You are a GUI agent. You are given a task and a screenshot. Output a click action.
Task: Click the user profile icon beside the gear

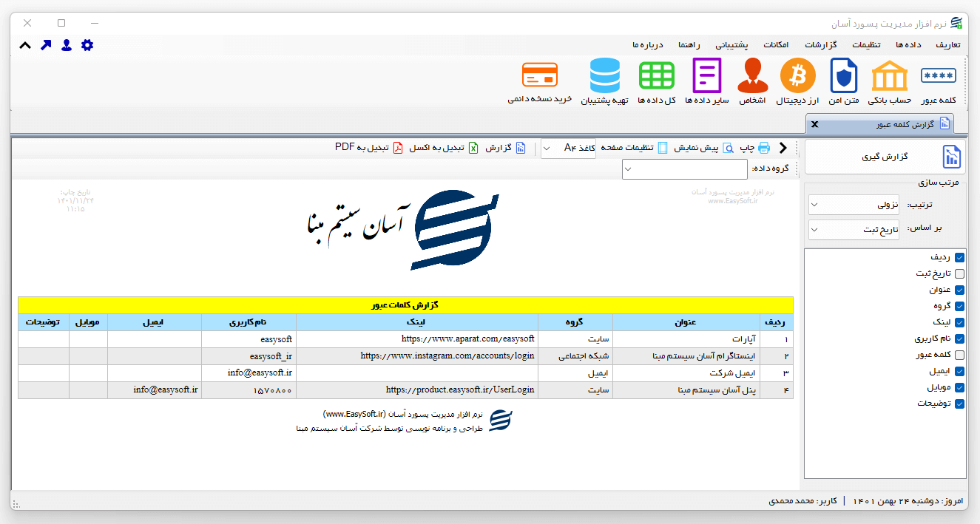click(x=67, y=45)
